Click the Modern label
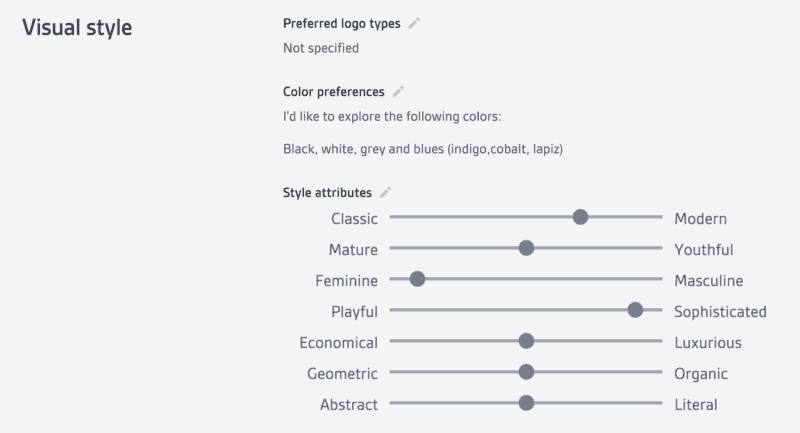This screenshot has width=800, height=433. pos(701,219)
